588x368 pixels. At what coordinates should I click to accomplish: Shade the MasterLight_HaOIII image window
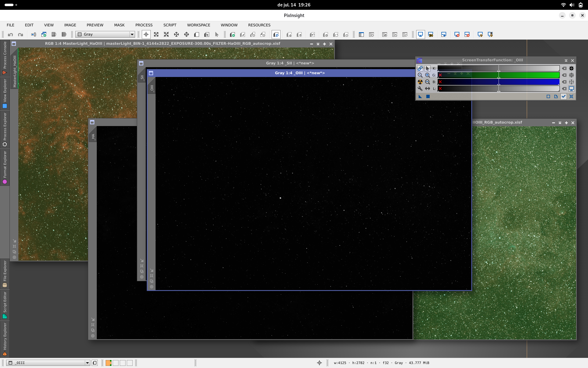[318, 44]
